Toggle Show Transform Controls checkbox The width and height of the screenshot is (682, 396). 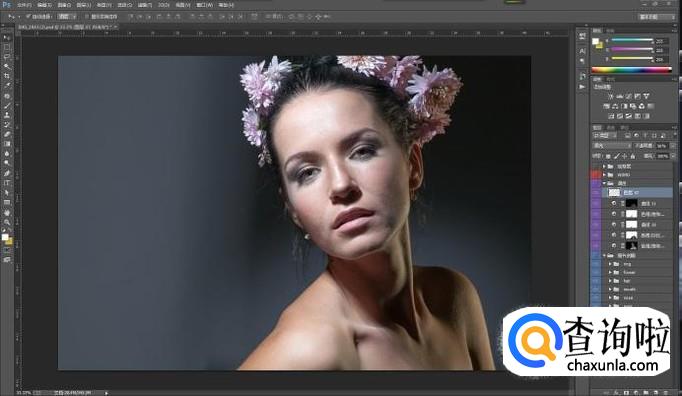coord(87,17)
